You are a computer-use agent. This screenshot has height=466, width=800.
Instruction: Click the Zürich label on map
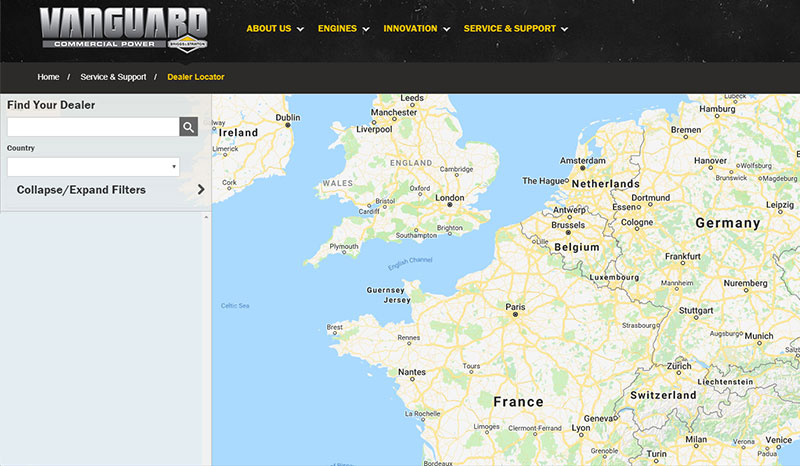coord(679,366)
